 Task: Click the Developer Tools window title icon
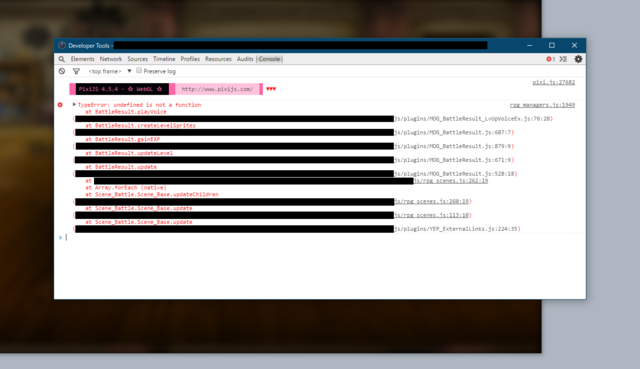click(62, 45)
